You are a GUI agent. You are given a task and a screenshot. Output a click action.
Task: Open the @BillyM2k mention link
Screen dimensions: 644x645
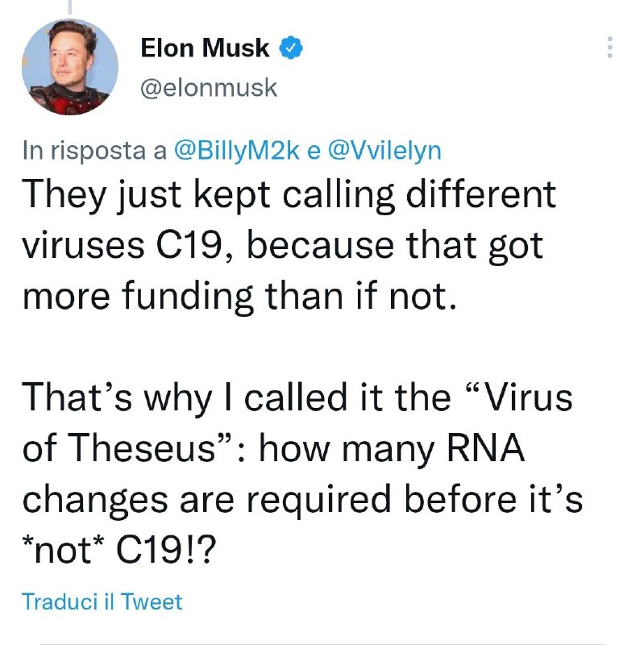tap(236, 150)
